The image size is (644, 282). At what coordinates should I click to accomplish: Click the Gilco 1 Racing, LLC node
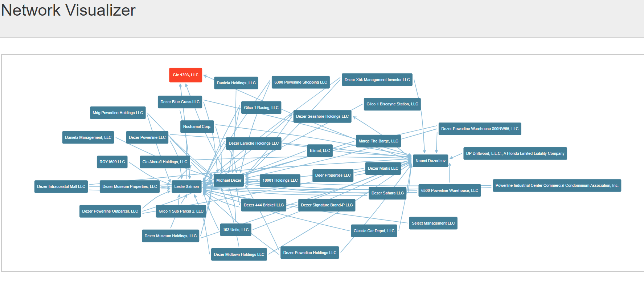[261, 108]
